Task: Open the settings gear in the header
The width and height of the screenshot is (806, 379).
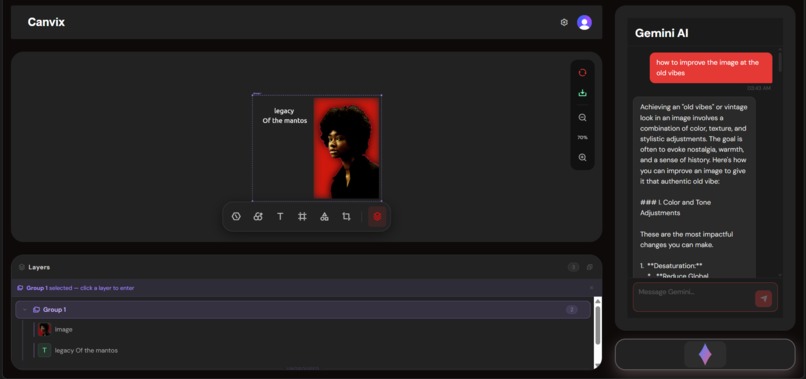Action: pyautogui.click(x=564, y=22)
